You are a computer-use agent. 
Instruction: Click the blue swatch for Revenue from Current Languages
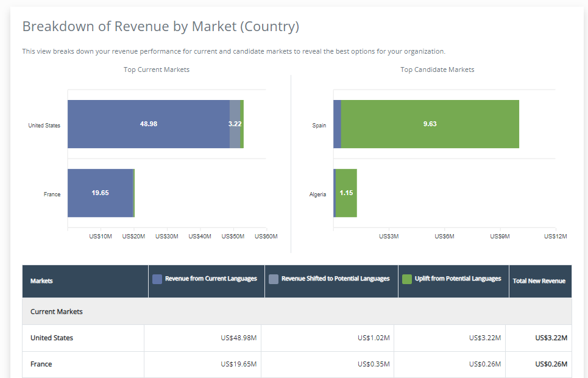(157, 279)
